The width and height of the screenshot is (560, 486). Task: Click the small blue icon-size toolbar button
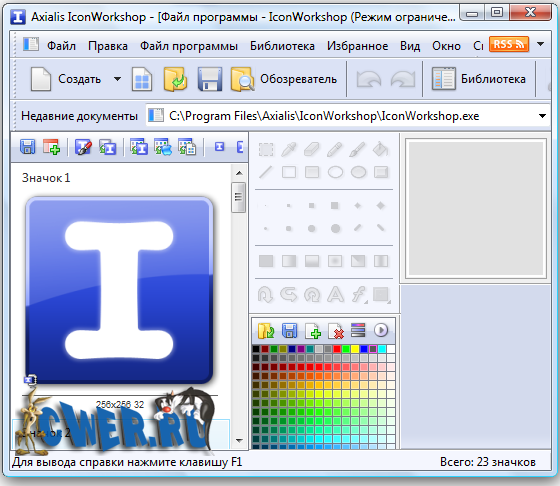tap(220, 147)
